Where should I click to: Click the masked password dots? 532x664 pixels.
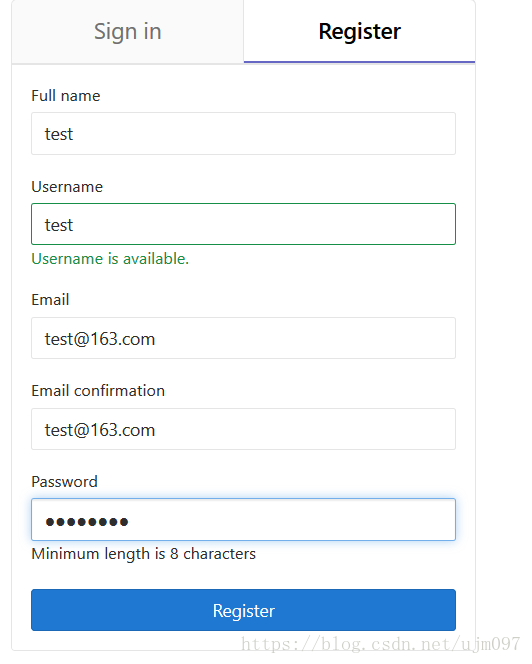[87, 522]
